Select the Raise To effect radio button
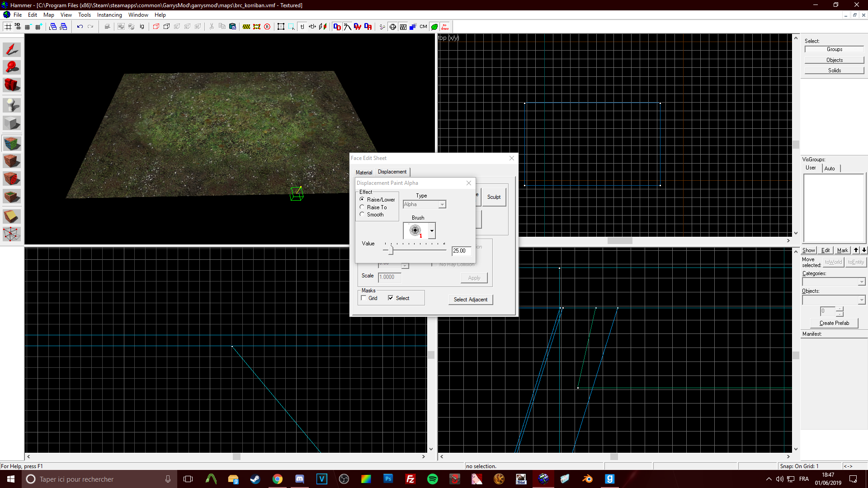868x488 pixels. click(362, 207)
